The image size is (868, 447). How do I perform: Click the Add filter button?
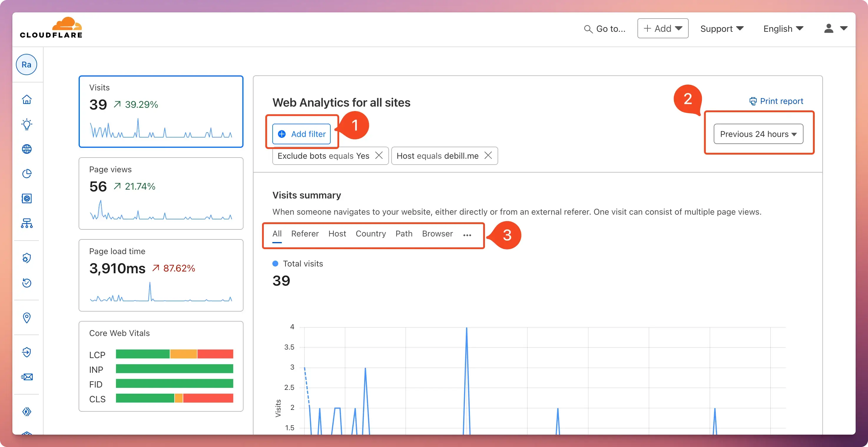click(301, 134)
